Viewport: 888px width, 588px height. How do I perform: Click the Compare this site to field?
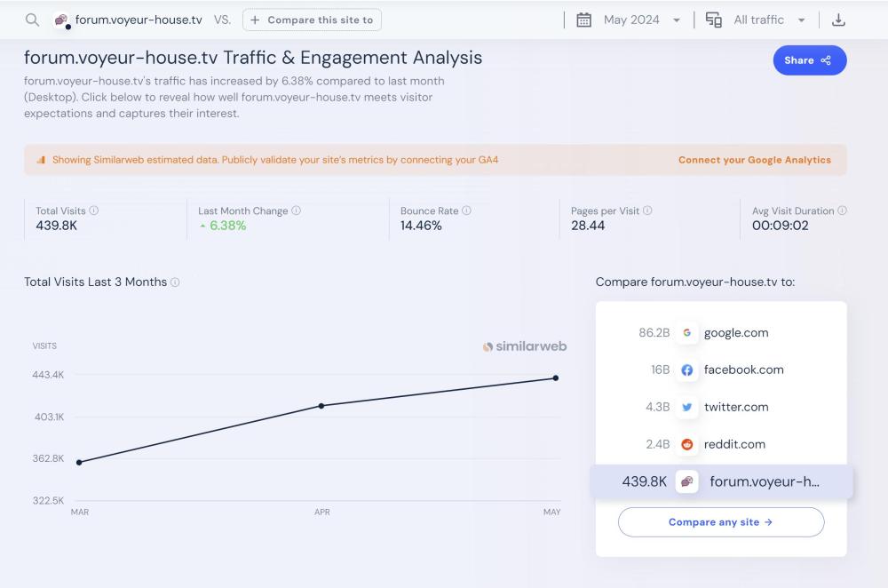coord(312,20)
